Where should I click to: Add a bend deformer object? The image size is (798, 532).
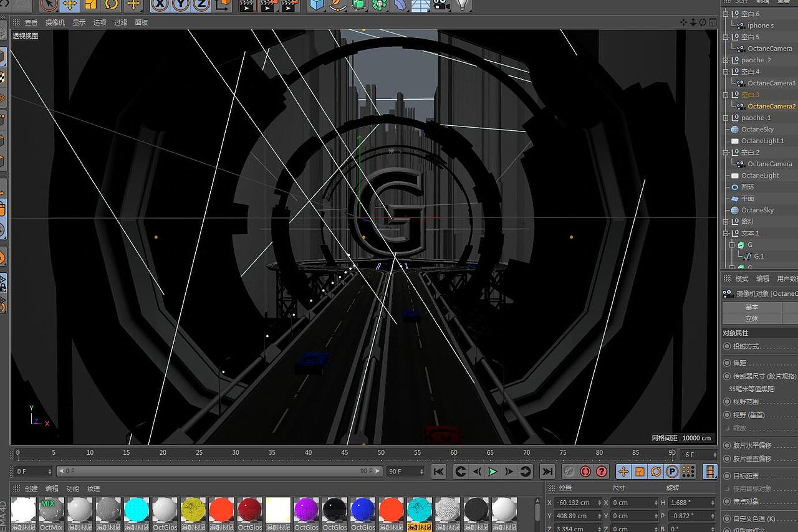coord(400,5)
